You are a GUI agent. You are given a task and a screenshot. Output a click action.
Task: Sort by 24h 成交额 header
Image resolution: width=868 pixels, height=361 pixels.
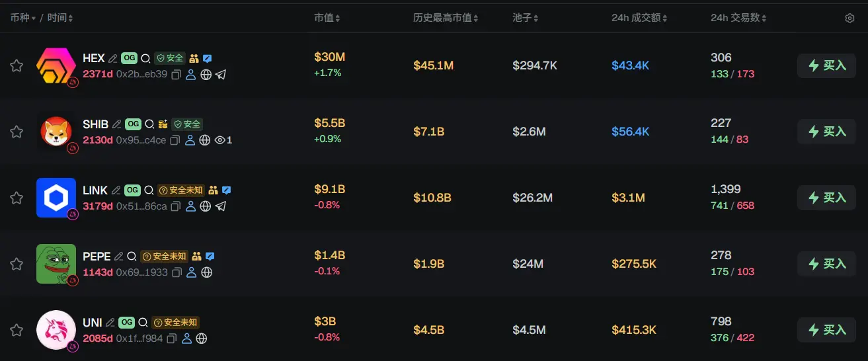[640, 18]
